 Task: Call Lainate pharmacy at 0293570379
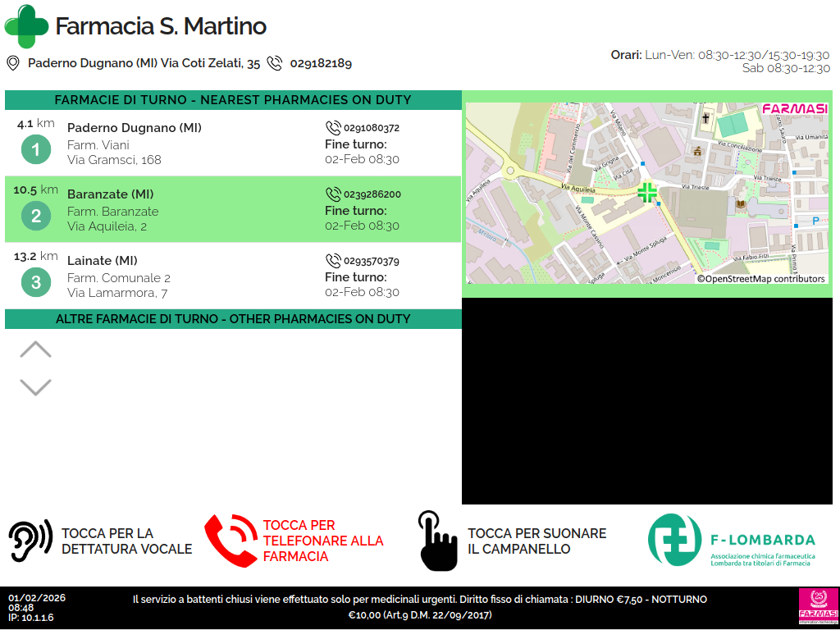[x=363, y=261]
